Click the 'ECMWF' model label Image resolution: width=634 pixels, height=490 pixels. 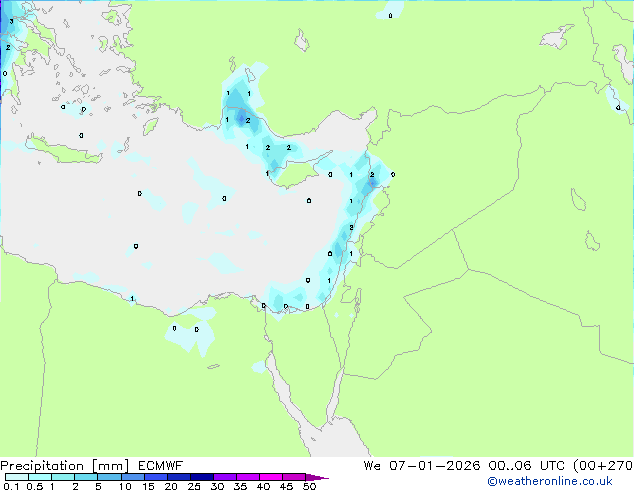161,466
